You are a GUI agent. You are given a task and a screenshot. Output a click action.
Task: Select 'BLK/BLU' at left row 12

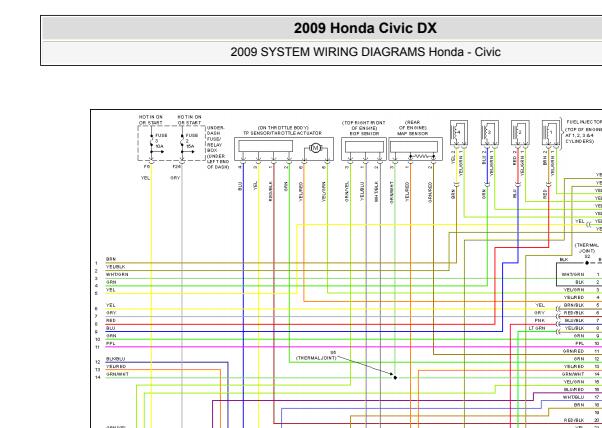coord(116,359)
